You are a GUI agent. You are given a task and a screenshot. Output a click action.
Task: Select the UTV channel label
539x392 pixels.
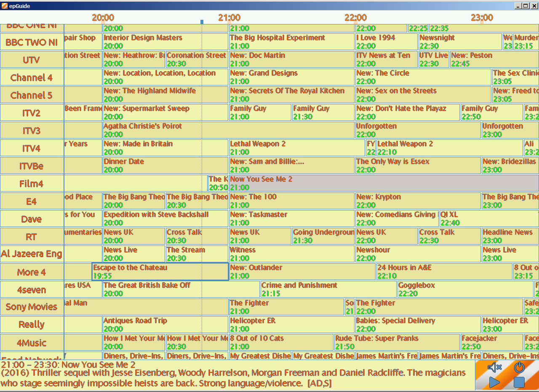click(x=32, y=59)
